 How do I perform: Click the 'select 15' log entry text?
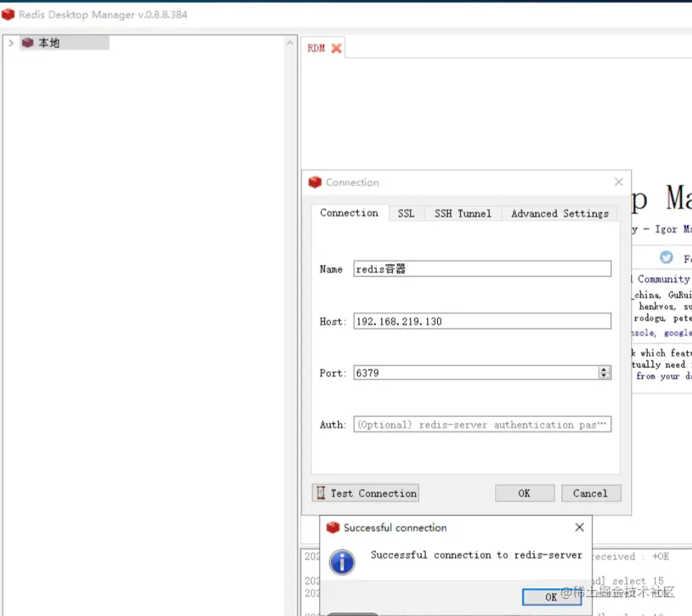[638, 581]
